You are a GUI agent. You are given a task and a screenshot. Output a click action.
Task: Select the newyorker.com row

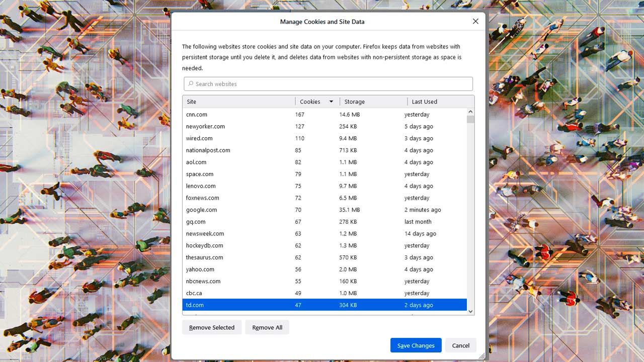coord(325,127)
